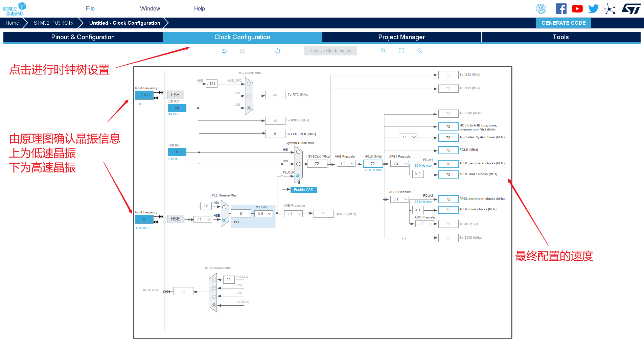Image resolution: width=644 pixels, height=352 pixels.
Task: Open the ST 10-year anniversary badge icon
Action: 541,9
